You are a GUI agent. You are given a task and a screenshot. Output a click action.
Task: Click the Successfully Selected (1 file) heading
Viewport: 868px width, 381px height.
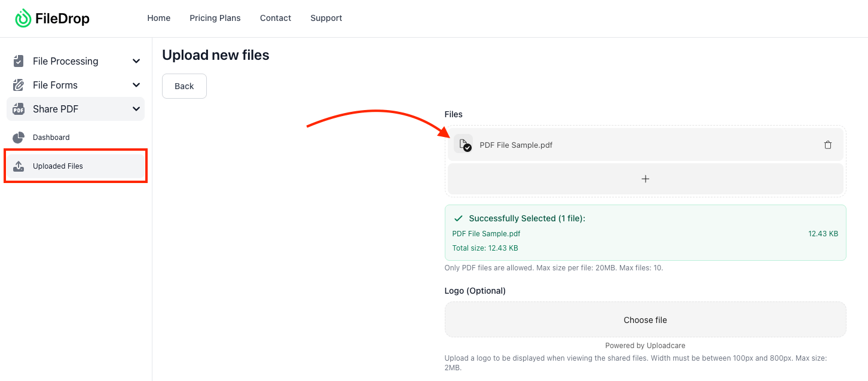[527, 218]
